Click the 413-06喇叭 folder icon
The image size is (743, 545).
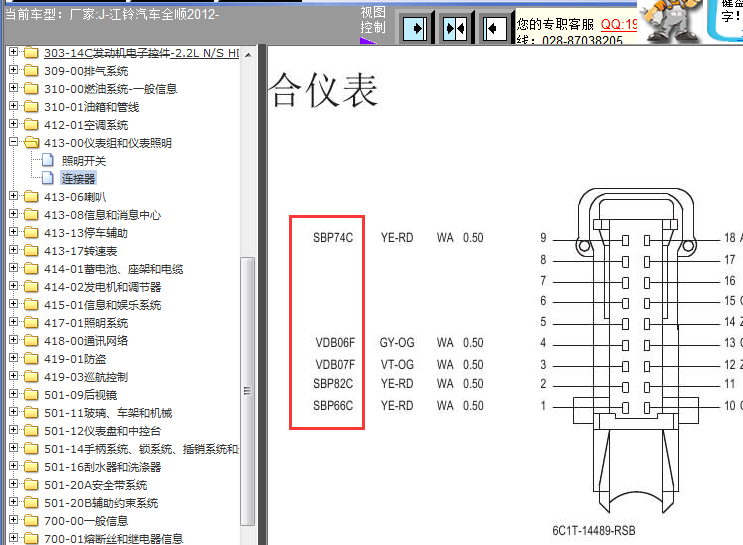pyautogui.click(x=31, y=197)
